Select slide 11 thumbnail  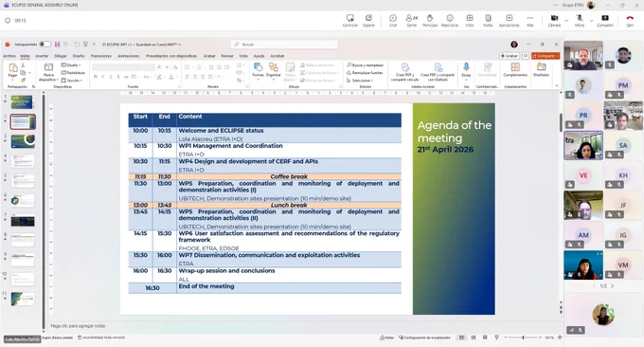tap(23, 299)
